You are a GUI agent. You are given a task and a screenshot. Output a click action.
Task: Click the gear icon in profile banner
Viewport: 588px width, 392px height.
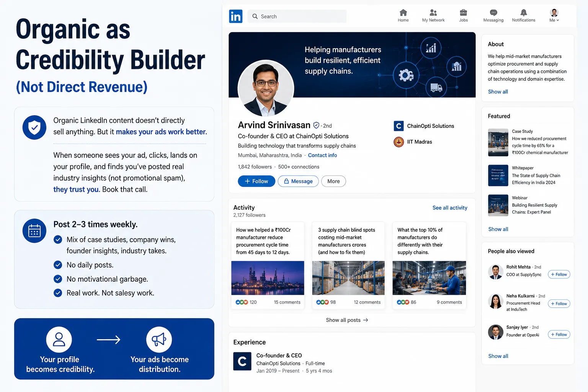tap(406, 75)
